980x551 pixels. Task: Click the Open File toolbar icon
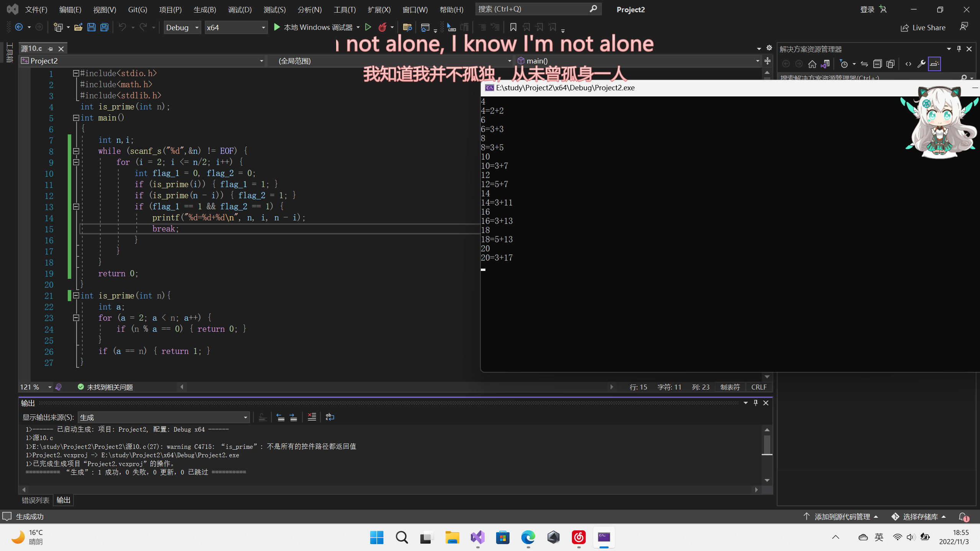(x=78, y=27)
